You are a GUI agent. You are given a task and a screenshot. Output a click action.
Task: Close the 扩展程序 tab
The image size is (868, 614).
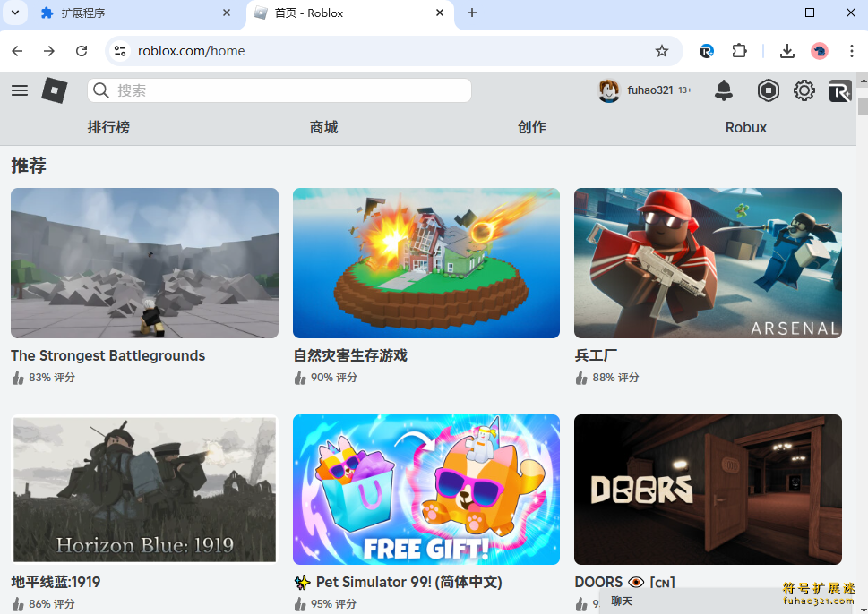click(227, 13)
